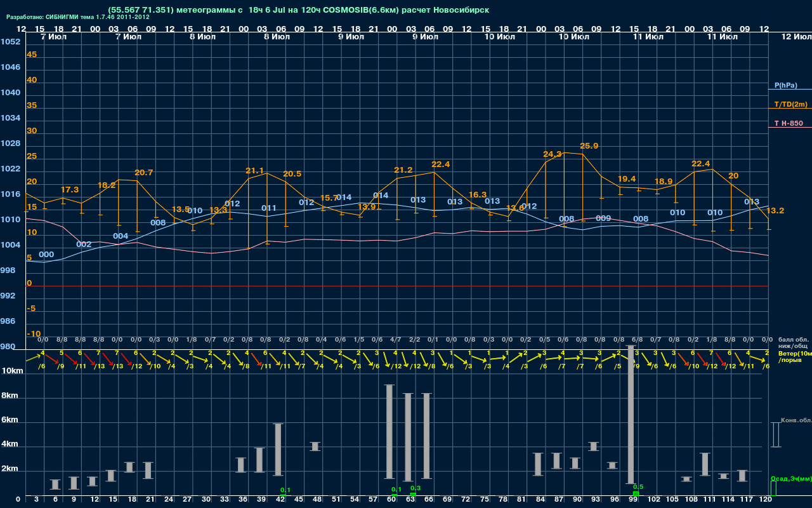Click the '12 Июл' date label
The image size is (812, 508).
796,37
